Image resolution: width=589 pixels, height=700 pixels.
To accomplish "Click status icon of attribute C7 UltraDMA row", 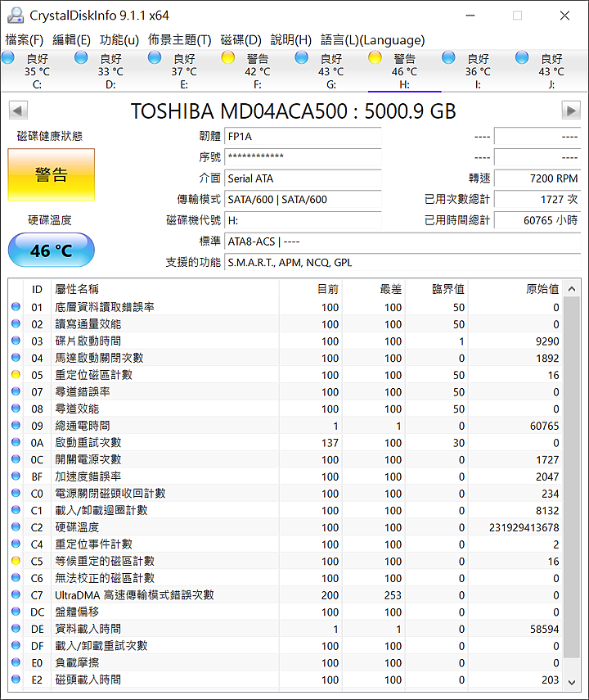I will click(16, 594).
